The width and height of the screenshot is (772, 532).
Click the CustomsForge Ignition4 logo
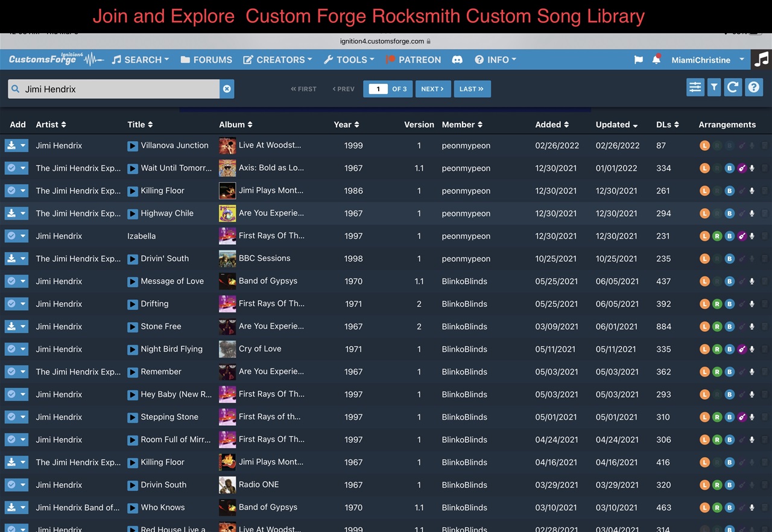[56, 59]
